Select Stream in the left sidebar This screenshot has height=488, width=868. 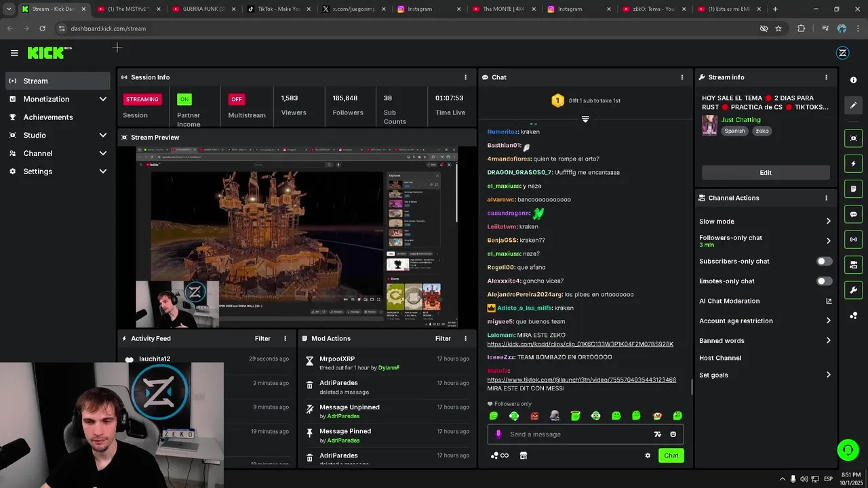coord(57,81)
